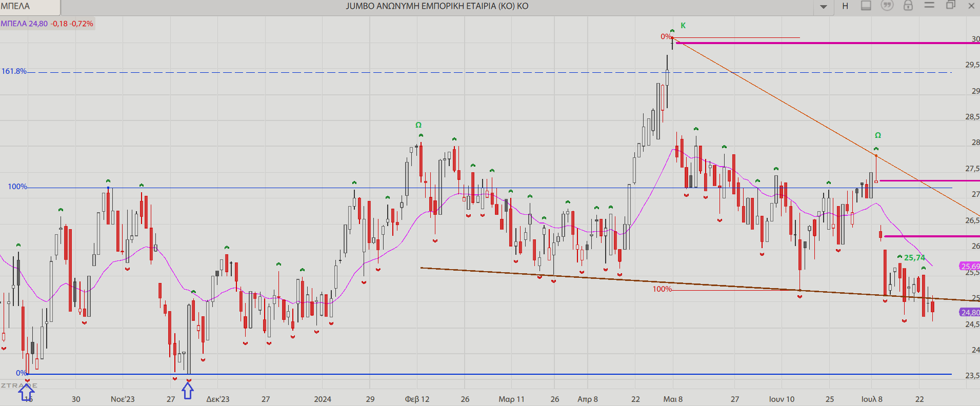Screen dimensions: 980x406
Task: Click the H timeframe button
Action: pos(845,6)
